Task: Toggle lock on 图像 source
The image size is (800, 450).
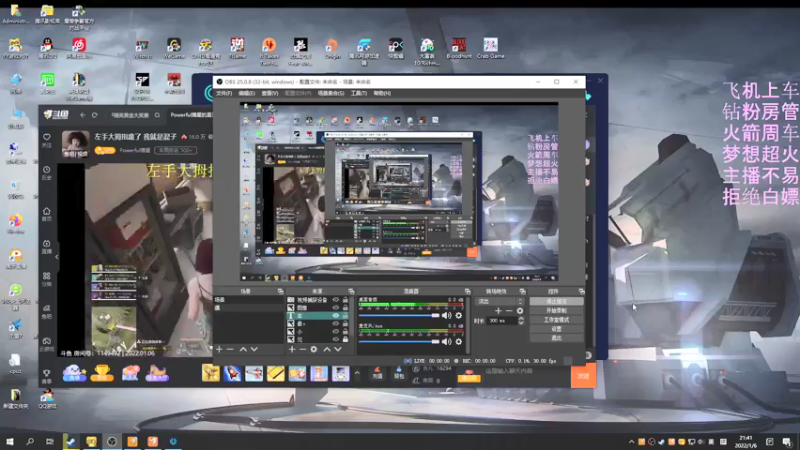Action: [x=345, y=308]
